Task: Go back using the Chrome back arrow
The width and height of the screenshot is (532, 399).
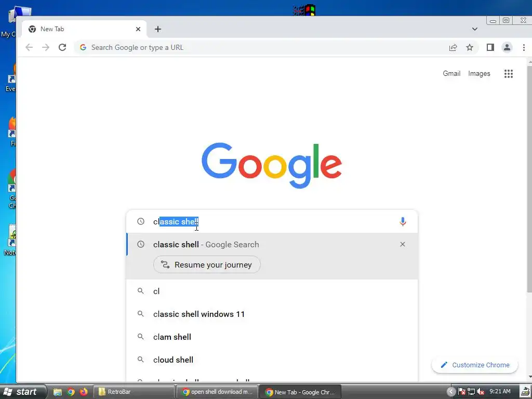Action: click(x=29, y=47)
